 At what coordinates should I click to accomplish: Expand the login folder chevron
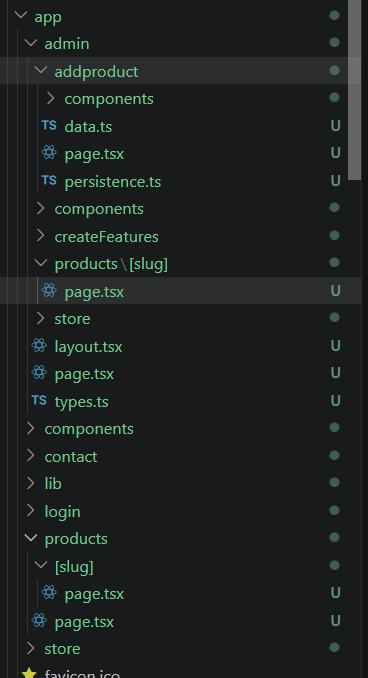(30, 511)
